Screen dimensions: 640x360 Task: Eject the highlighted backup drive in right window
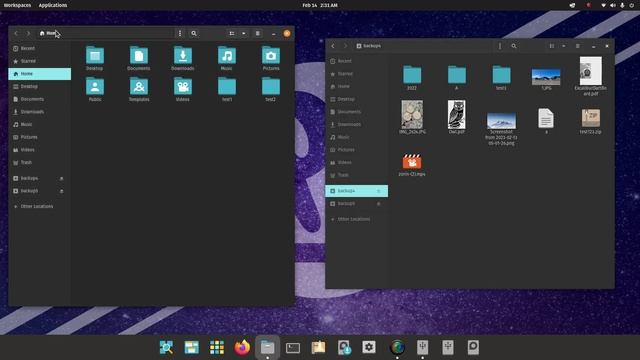tap(378, 191)
